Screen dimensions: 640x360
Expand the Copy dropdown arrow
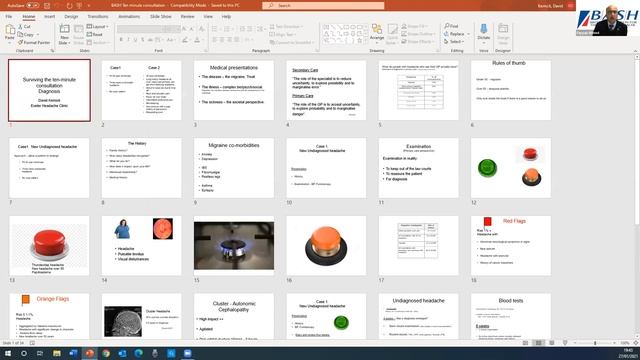click(x=38, y=35)
